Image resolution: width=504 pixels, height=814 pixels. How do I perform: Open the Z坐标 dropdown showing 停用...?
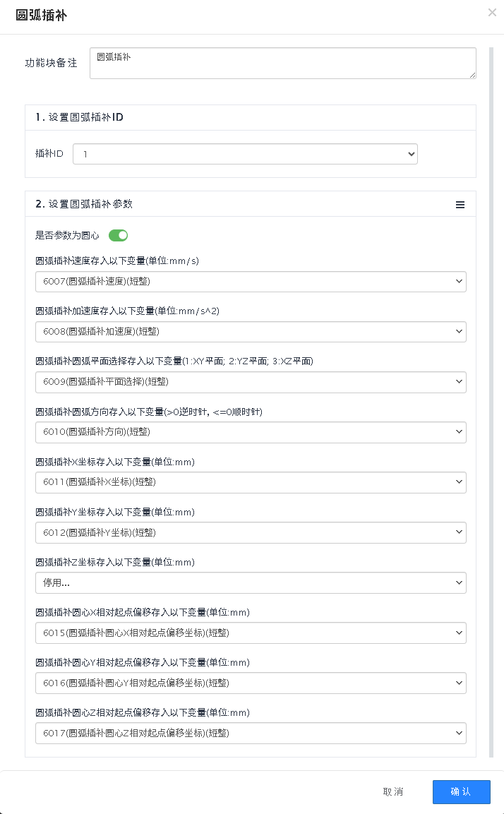click(x=251, y=582)
